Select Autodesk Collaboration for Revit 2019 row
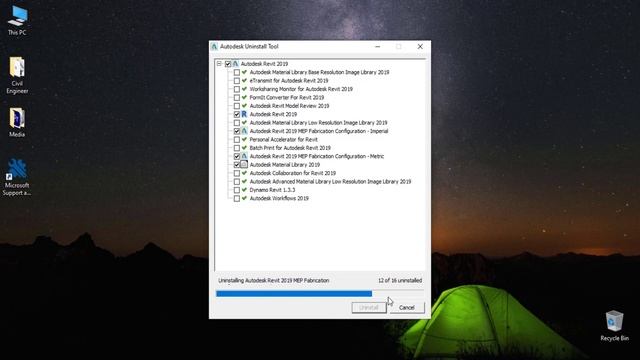 click(293, 173)
